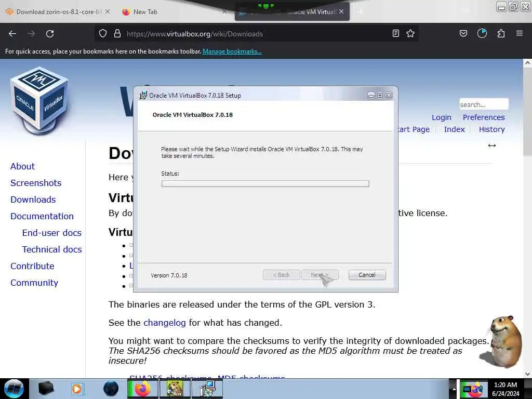Image resolution: width=532 pixels, height=399 pixels.
Task: Go back with Firefox back arrow
Action: coord(12,34)
